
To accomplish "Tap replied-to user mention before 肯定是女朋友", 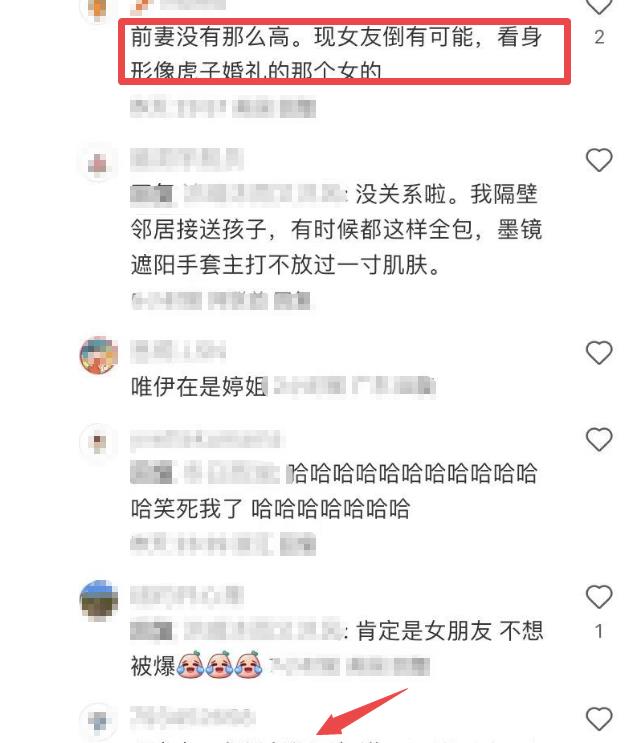I will click(263, 631).
